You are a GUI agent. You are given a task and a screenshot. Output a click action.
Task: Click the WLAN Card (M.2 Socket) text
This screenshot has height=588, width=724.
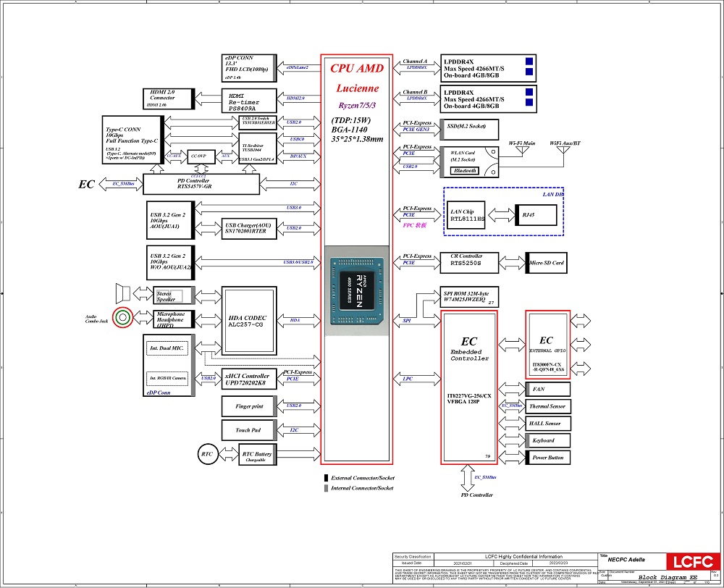point(463,156)
